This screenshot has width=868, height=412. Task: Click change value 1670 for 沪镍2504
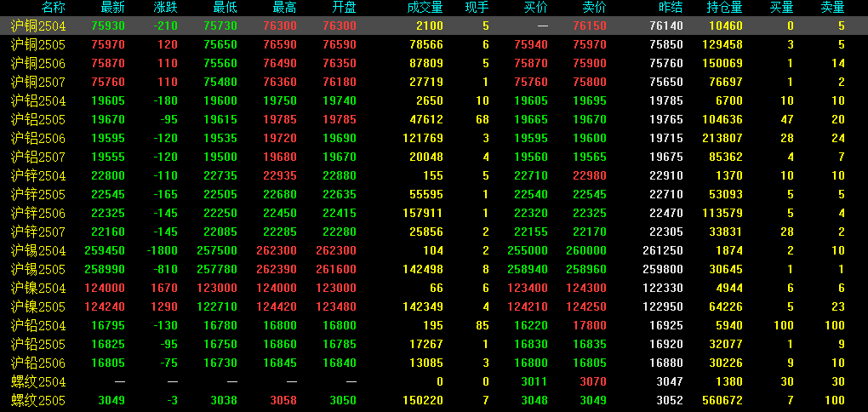point(165,288)
